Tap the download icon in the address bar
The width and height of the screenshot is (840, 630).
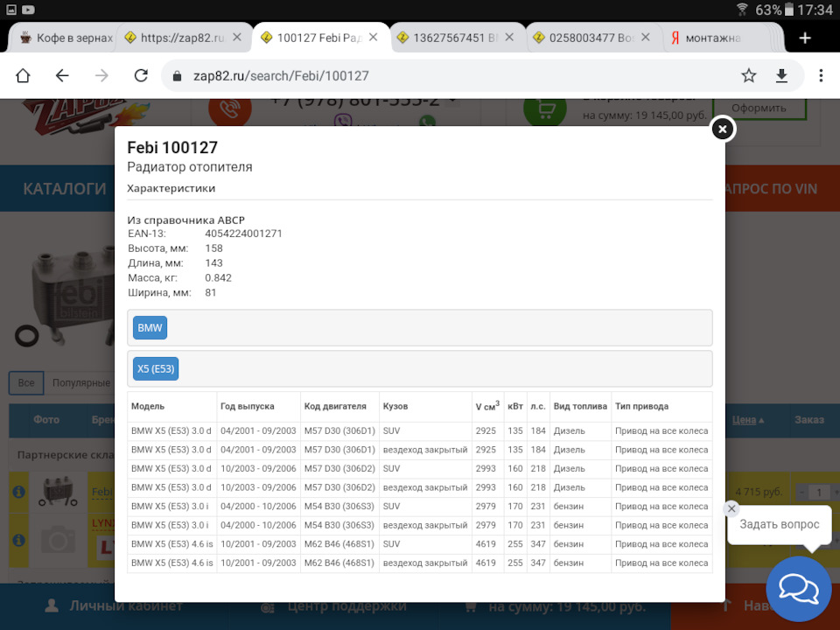click(x=781, y=75)
